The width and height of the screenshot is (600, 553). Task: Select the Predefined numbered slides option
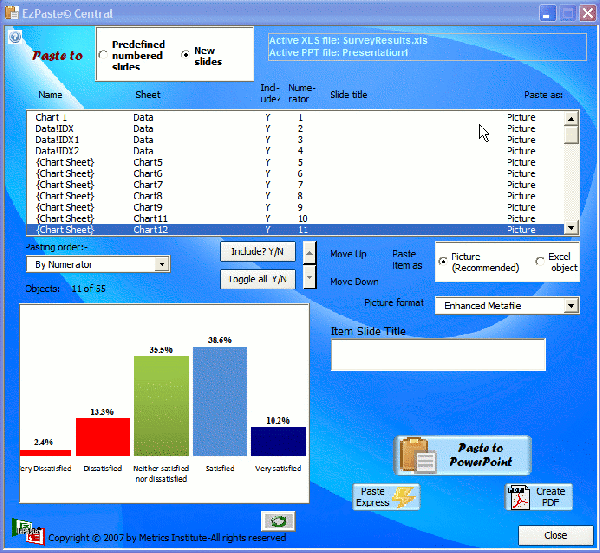point(104,54)
